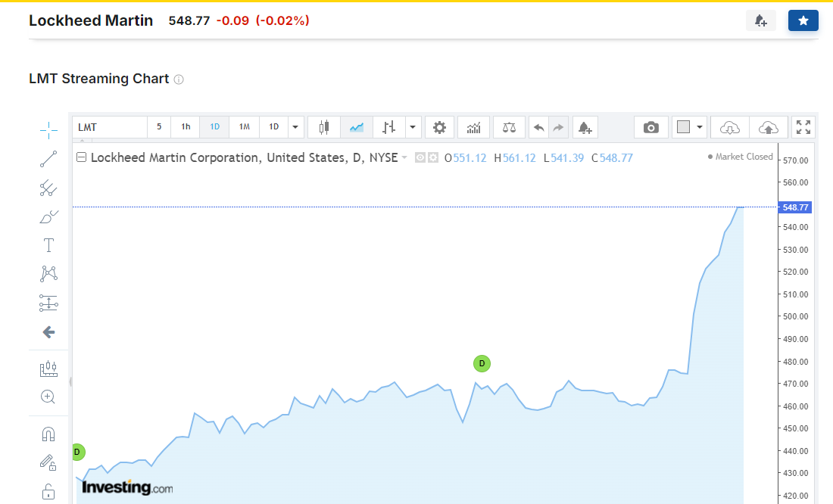Click the LMT symbol input field

110,127
